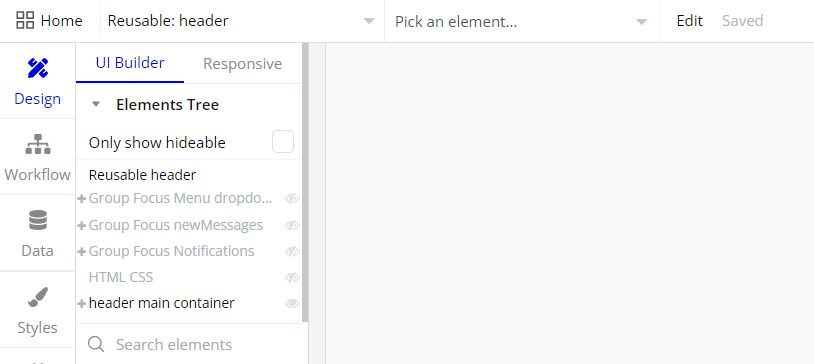Viewport: 814px width, 364px height.
Task: Click the search magnifier icon
Action: [x=96, y=344]
